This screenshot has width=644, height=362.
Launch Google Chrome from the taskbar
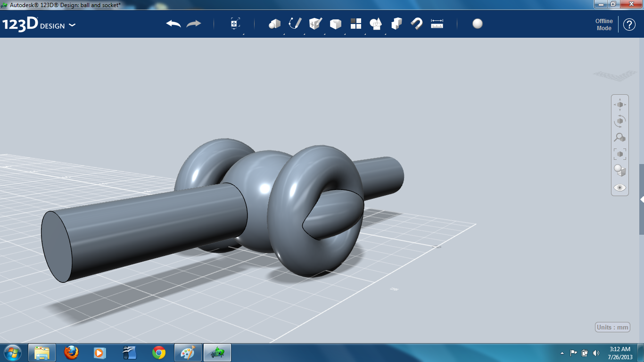coord(159,353)
